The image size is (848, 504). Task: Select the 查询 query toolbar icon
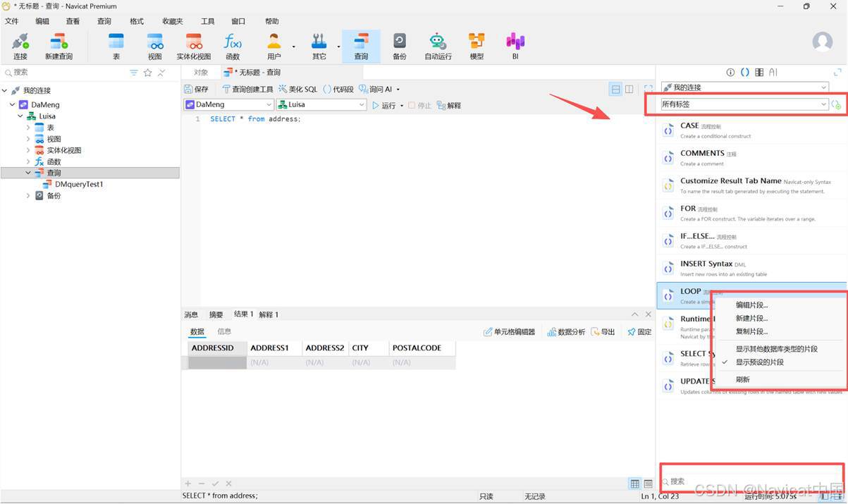pos(361,47)
